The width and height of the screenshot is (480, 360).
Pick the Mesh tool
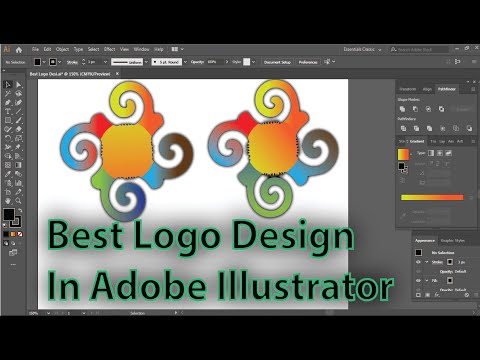coord(8,165)
